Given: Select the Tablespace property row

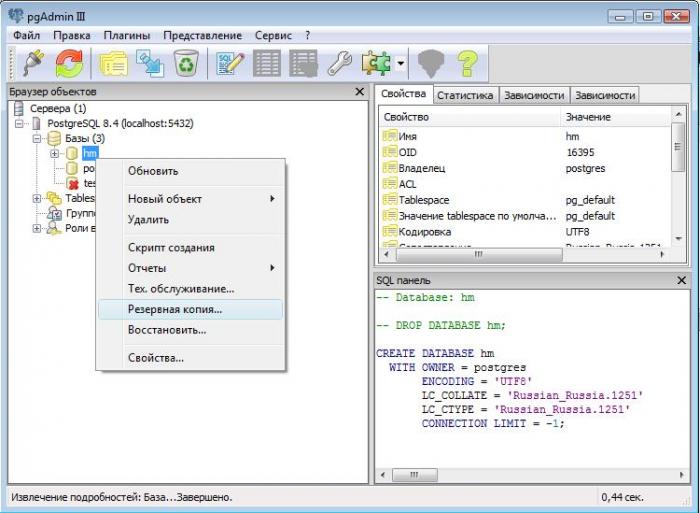Looking at the screenshot, I should pos(525,200).
